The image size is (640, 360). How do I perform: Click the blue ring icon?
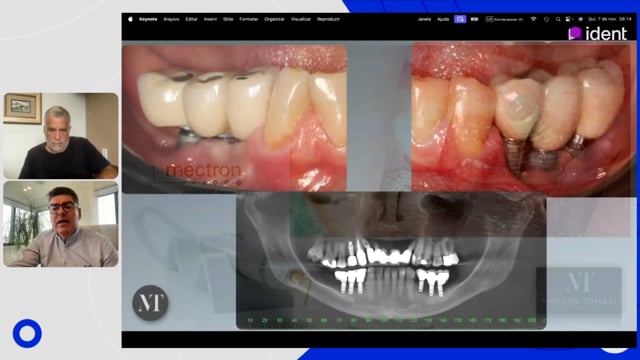27,333
